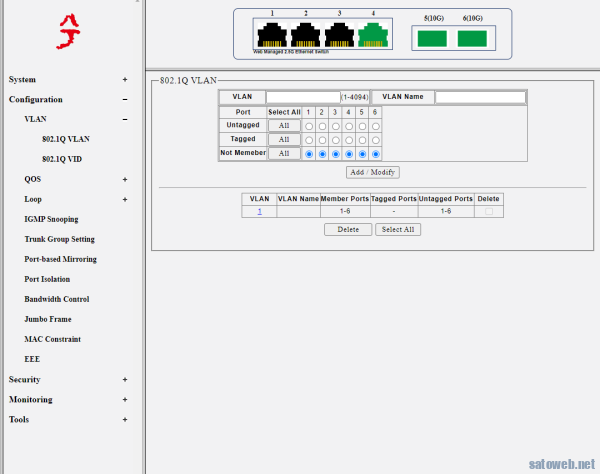Click the 5(10G) SFP port icon

[x=432, y=38]
